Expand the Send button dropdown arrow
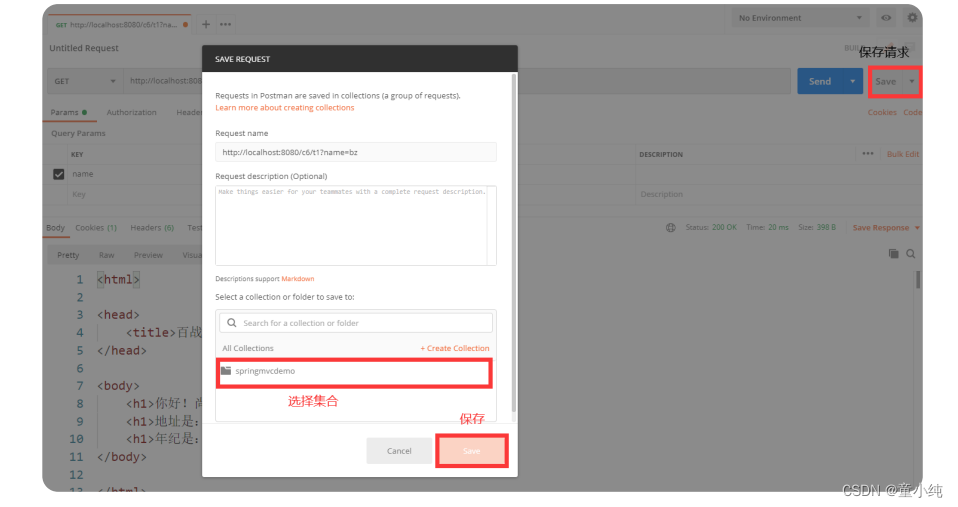The width and height of the screenshot is (958, 507). (852, 81)
